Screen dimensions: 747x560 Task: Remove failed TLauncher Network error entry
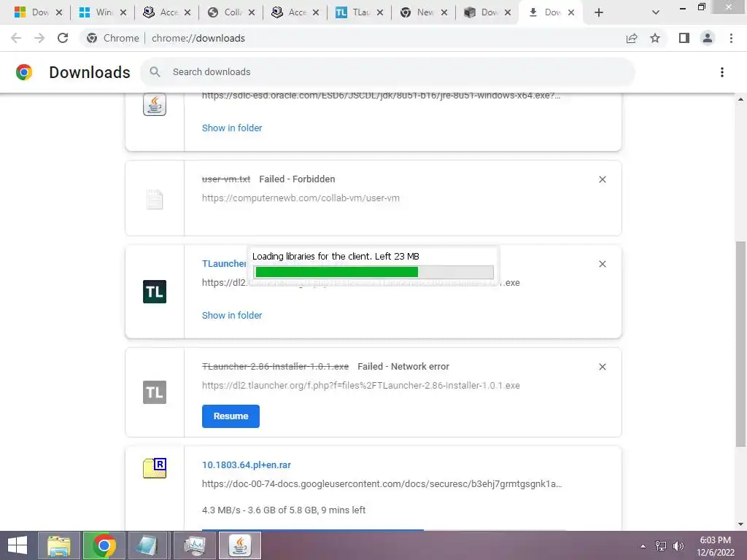click(x=602, y=367)
